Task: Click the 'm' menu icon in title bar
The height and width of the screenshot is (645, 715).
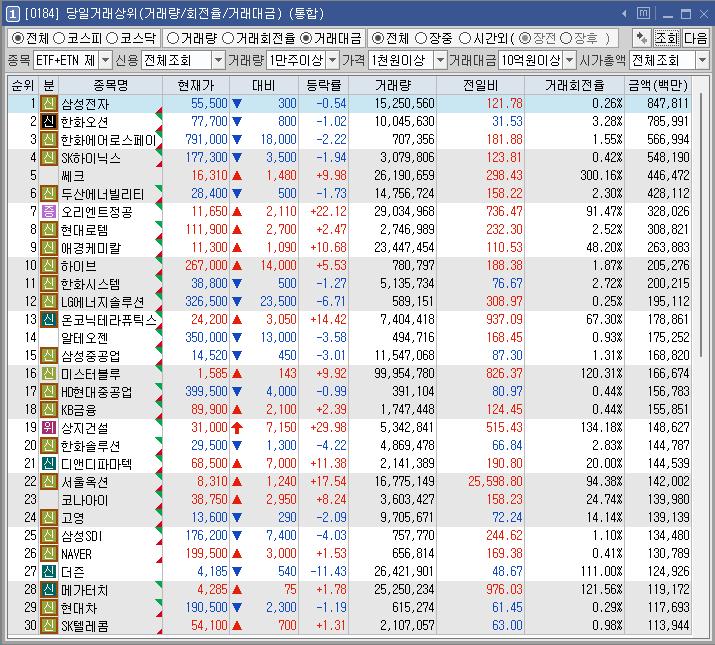Action: click(643, 13)
